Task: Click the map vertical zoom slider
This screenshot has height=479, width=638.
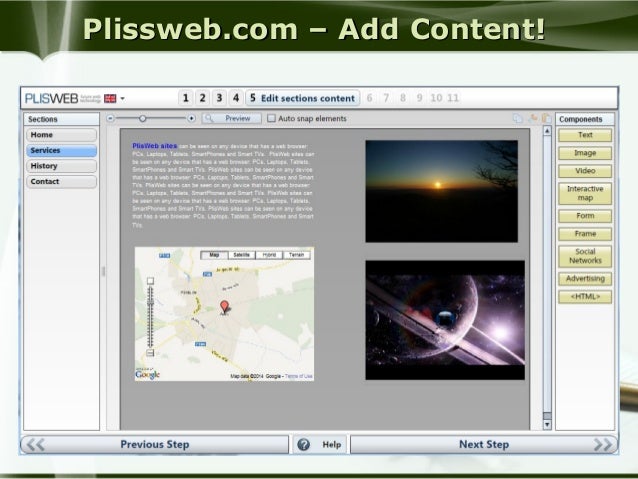Action: 150,317
